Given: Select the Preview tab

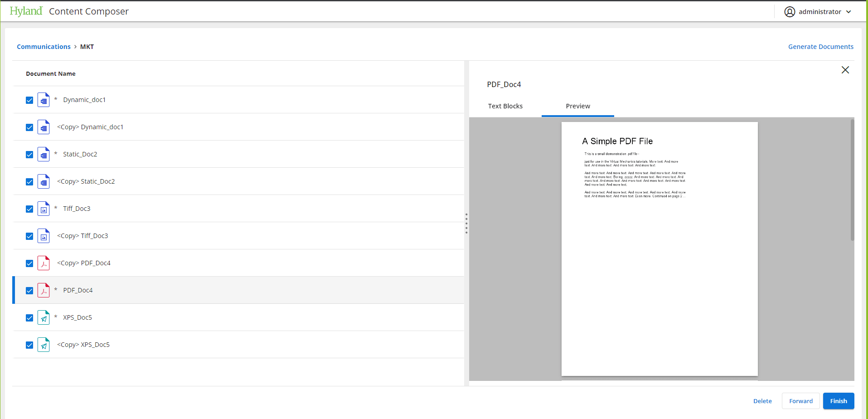Looking at the screenshot, I should click(x=577, y=106).
